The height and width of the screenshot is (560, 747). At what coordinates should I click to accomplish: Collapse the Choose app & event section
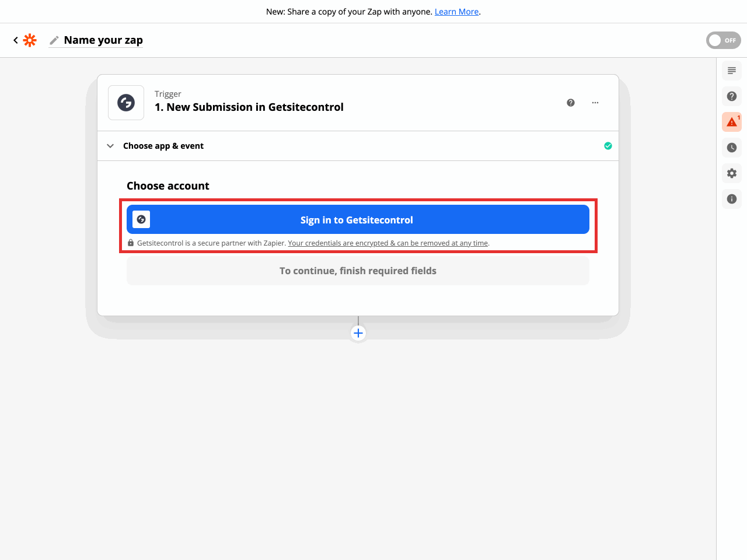pos(110,146)
